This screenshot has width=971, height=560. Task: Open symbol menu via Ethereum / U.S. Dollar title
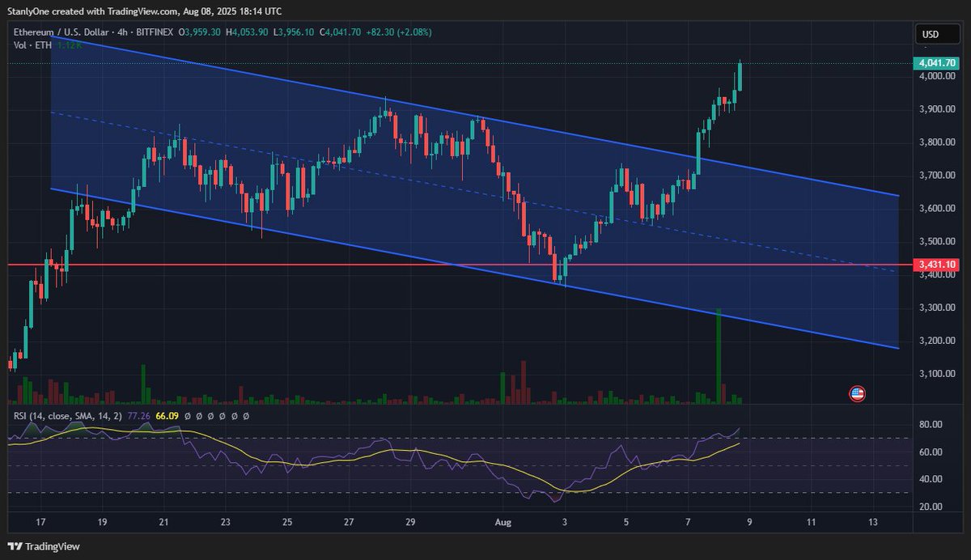(x=57, y=33)
